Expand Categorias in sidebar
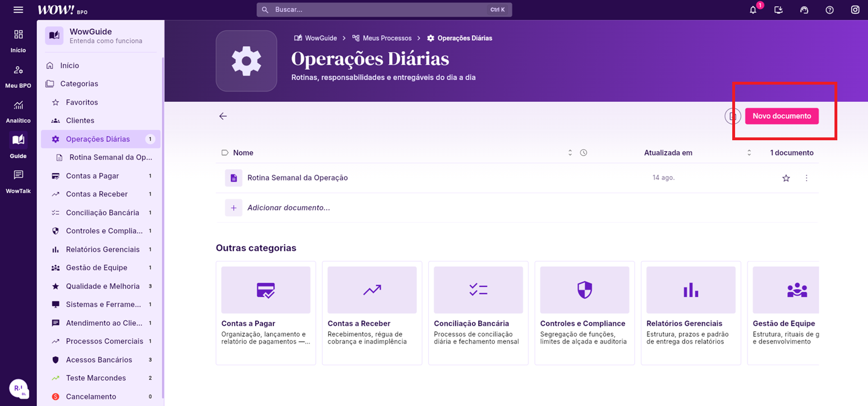The width and height of the screenshot is (868, 406). click(100, 83)
